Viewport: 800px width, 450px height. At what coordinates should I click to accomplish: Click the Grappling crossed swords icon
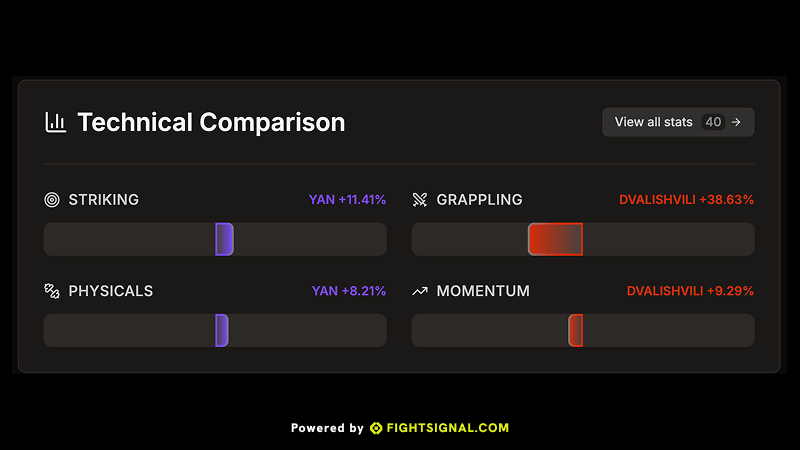(420, 199)
